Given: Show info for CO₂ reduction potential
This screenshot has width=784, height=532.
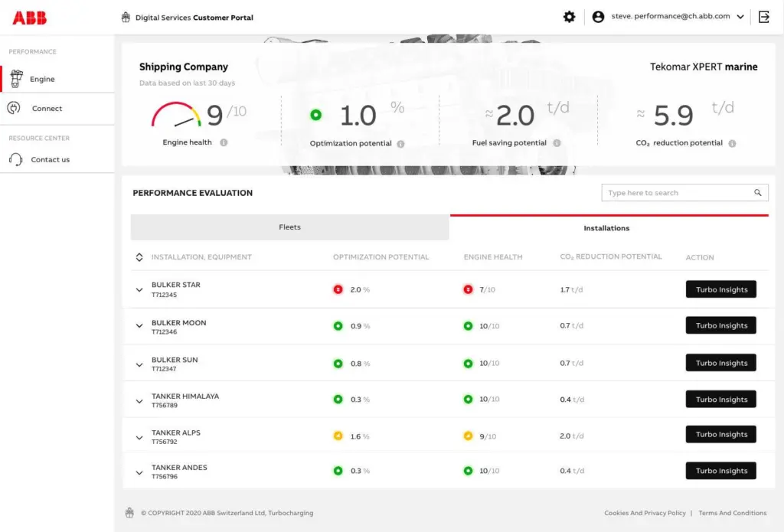Looking at the screenshot, I should click(x=732, y=143).
